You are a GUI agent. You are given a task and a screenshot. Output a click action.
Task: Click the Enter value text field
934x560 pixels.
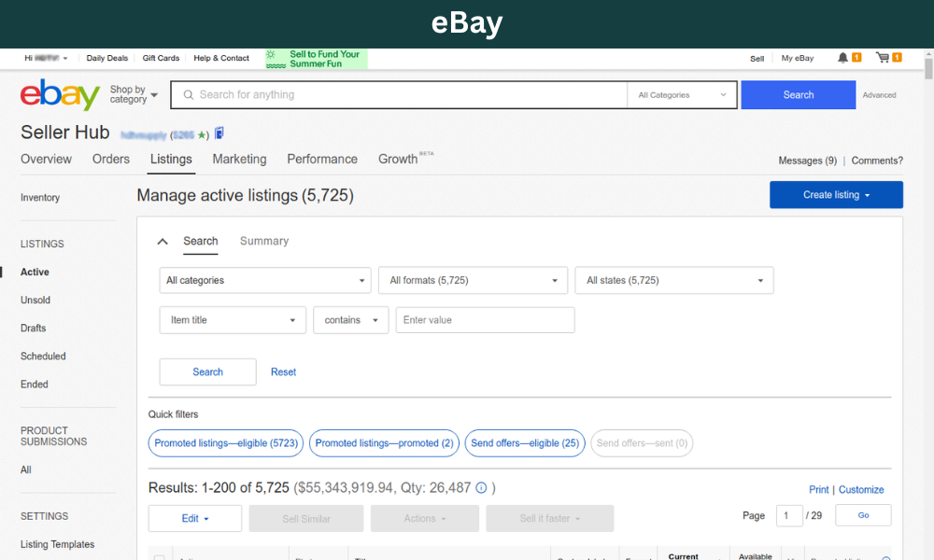[x=485, y=320]
